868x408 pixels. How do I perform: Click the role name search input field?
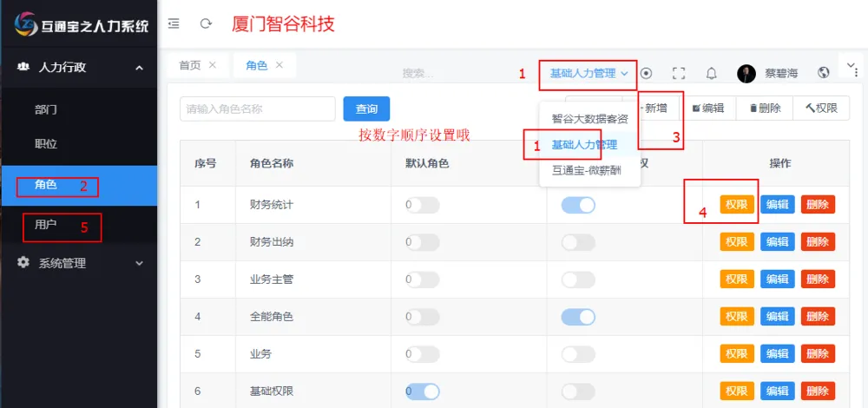click(257, 109)
